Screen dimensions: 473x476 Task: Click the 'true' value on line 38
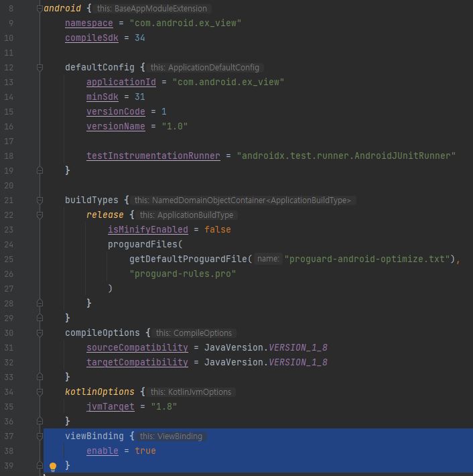(145, 451)
